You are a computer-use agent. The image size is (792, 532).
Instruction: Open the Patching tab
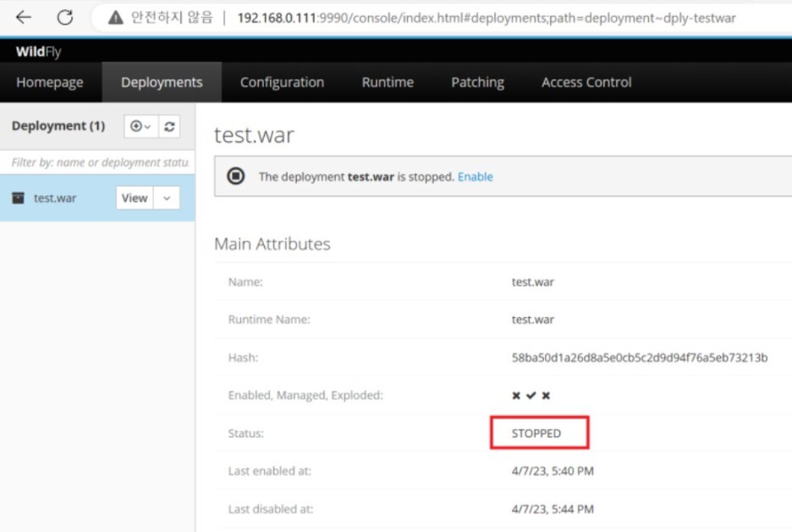click(x=477, y=82)
